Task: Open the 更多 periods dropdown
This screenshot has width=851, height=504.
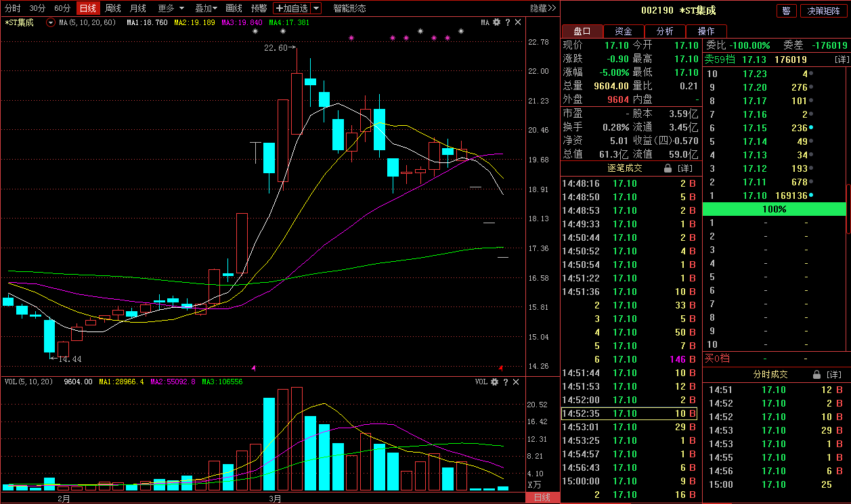Action: (171, 8)
